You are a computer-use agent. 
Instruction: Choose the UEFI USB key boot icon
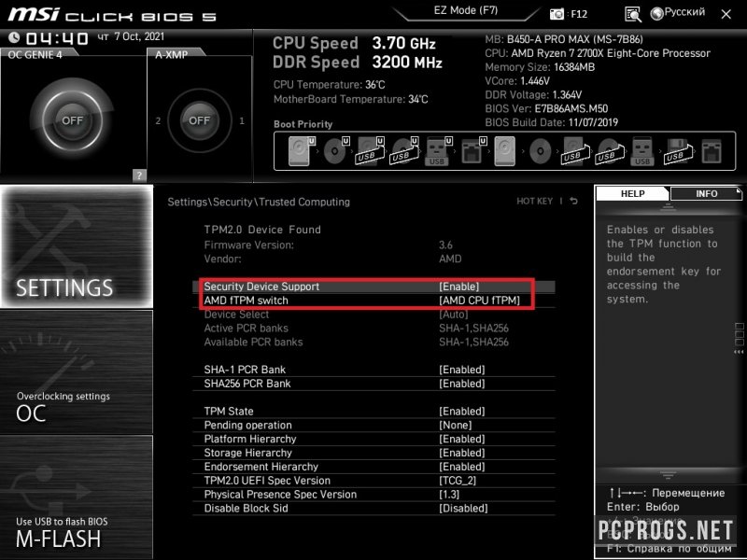pos(438,151)
